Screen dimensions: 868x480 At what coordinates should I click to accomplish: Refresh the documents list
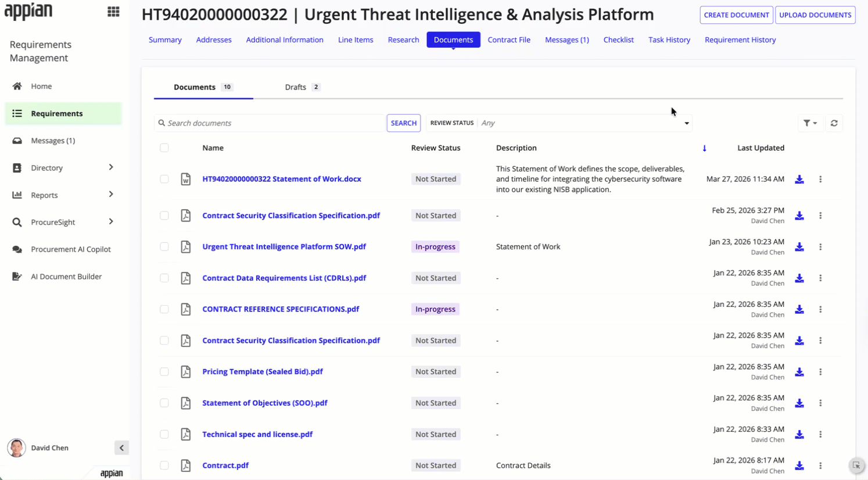click(x=834, y=123)
